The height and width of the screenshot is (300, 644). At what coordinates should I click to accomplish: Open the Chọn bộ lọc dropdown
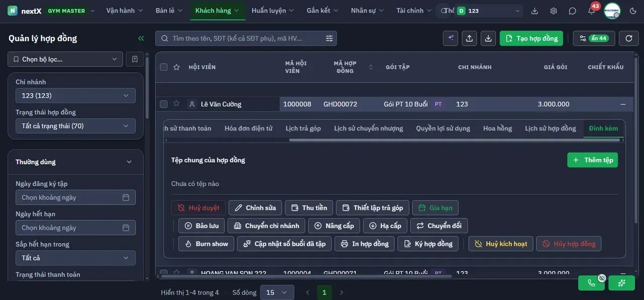[x=65, y=59]
